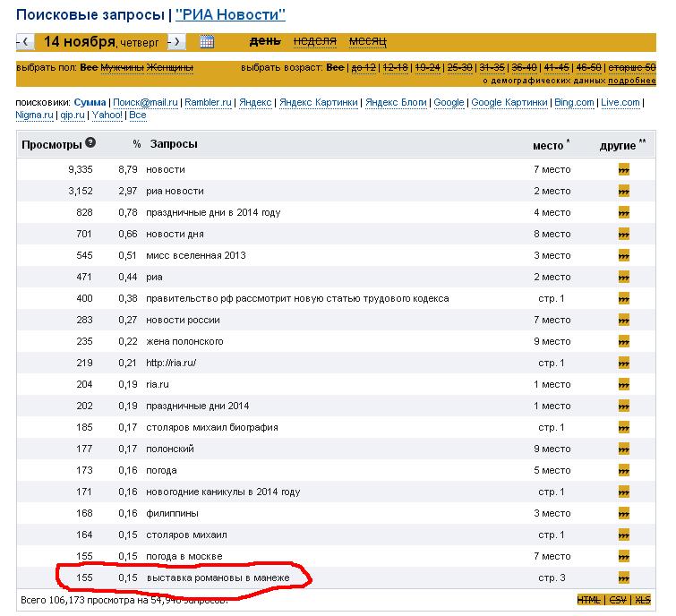Screen dimensions: 676x616
Task: Filter search engines by Google
Action: [449, 102]
